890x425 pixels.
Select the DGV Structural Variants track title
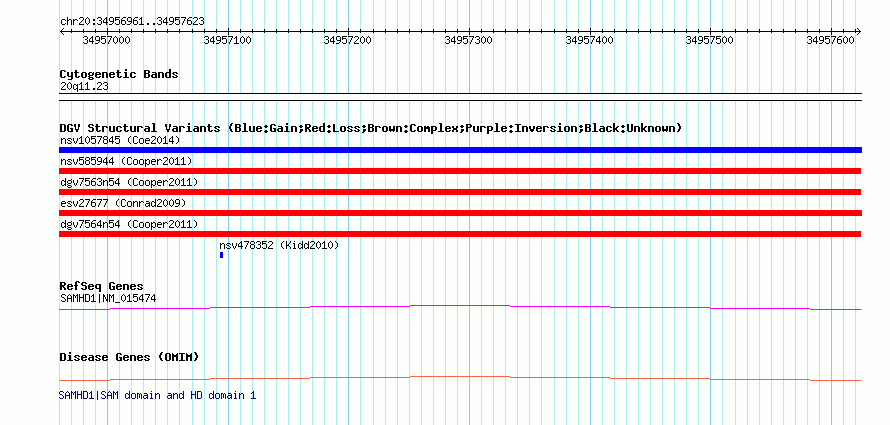tap(371, 128)
